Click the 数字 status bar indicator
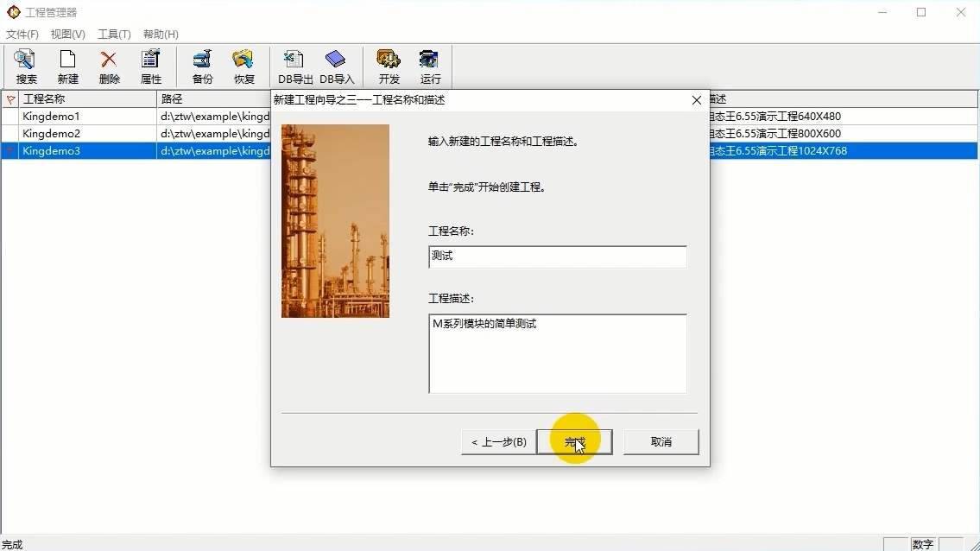The height and width of the screenshot is (551, 980). 922,544
